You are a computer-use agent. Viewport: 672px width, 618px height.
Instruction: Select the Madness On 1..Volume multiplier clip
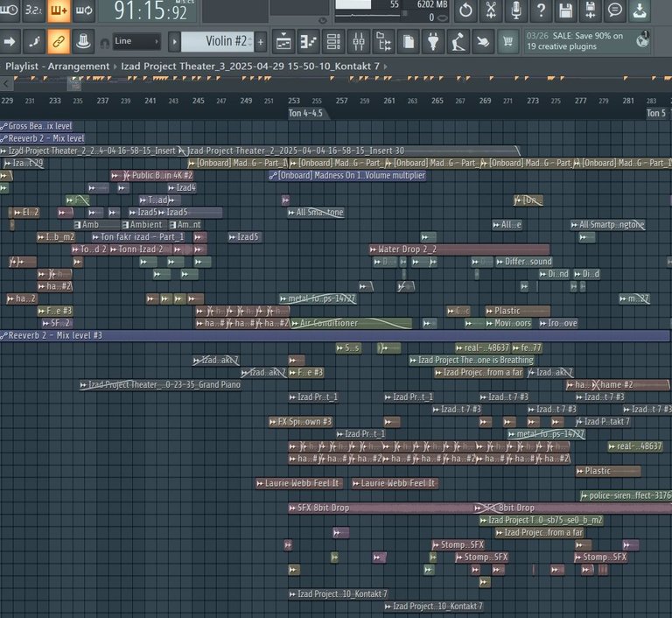tap(347, 175)
